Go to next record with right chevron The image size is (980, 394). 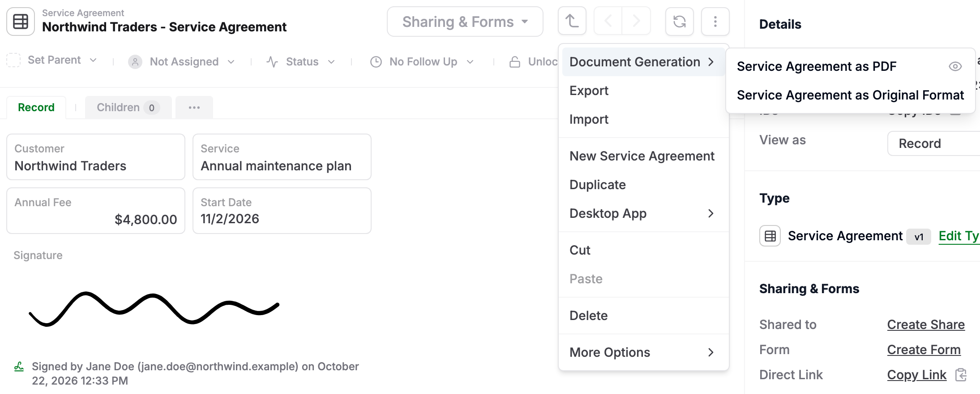click(x=636, y=21)
